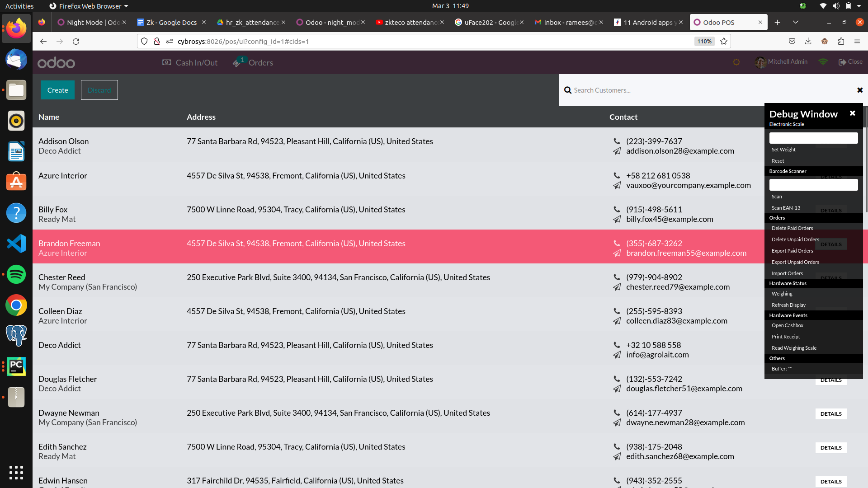Viewport: 868px width, 488px height.
Task: Open Firefox extensions puzzle icon
Action: coord(841,41)
